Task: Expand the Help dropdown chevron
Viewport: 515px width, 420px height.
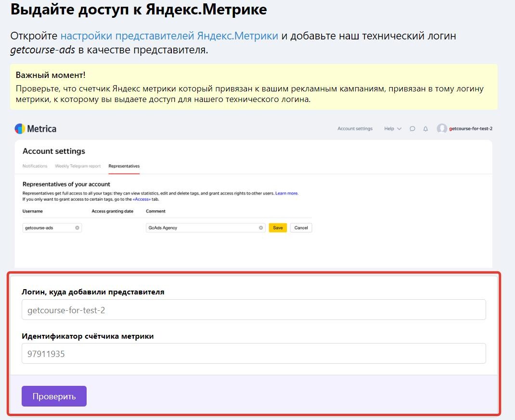Action: tap(399, 129)
